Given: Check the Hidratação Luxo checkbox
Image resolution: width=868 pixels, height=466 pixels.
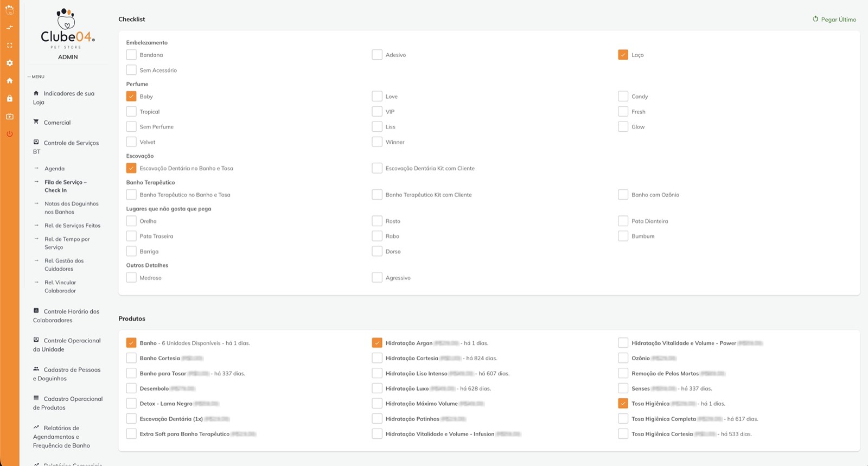Looking at the screenshot, I should click(377, 388).
